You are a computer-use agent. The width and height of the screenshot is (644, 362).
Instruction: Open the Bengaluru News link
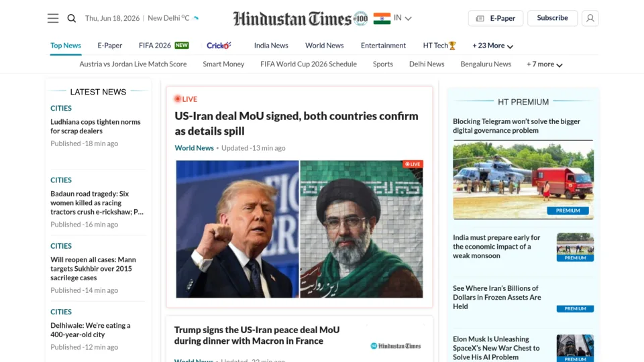pos(486,64)
